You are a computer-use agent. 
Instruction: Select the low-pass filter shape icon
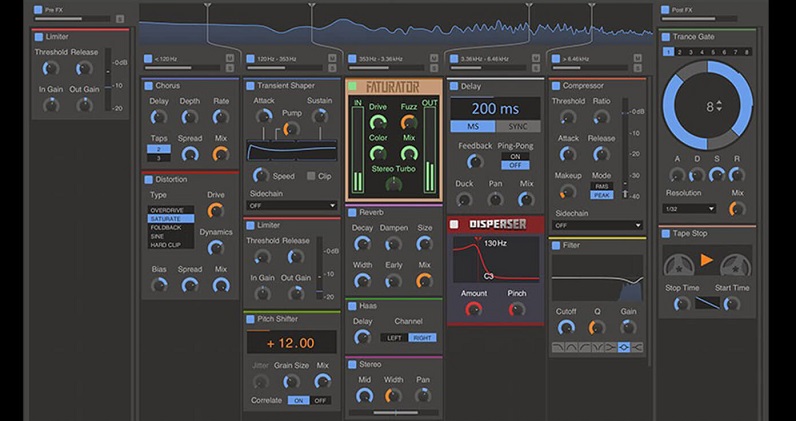(558, 347)
